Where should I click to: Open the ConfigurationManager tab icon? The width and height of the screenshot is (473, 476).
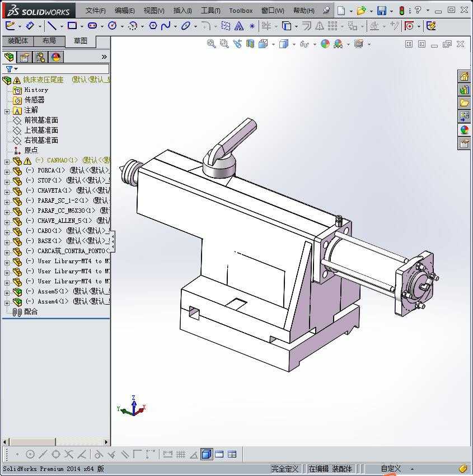click(40, 57)
